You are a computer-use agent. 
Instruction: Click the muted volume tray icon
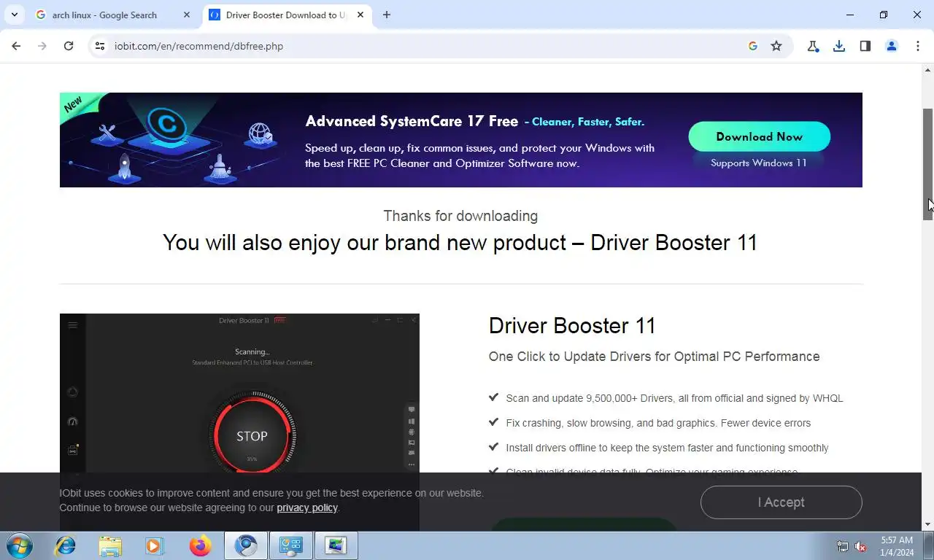point(860,546)
